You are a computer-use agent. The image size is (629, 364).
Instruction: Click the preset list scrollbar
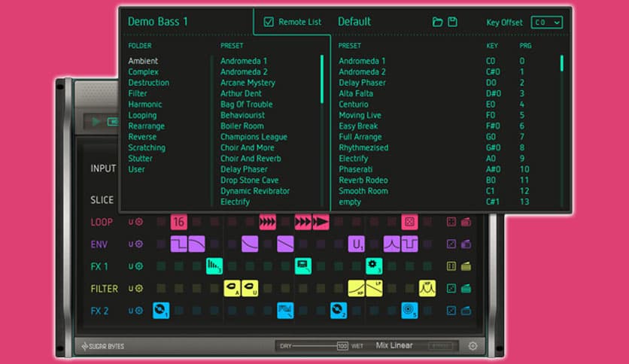click(322, 80)
